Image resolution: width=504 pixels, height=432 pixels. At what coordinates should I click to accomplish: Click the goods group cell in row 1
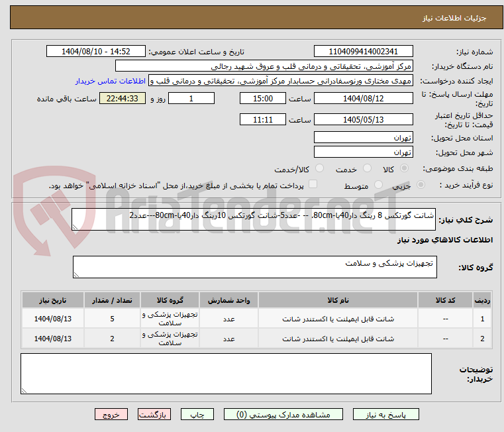[170, 319]
